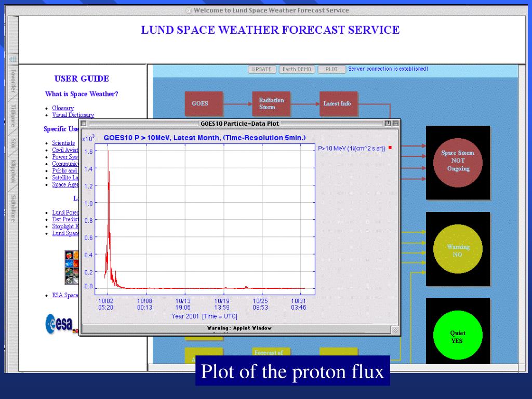The width and height of the screenshot is (532, 399).
Task: Open the Tidigare side tab
Action: pyautogui.click(x=12, y=115)
